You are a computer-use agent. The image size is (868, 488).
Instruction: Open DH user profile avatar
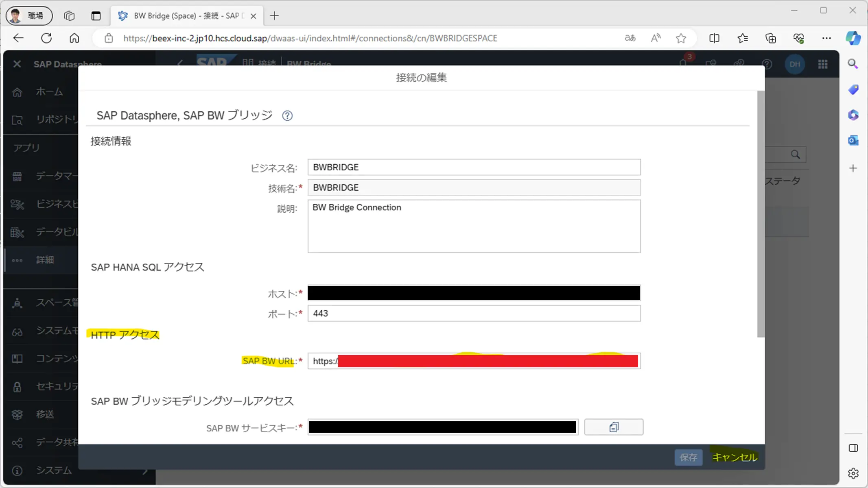794,64
